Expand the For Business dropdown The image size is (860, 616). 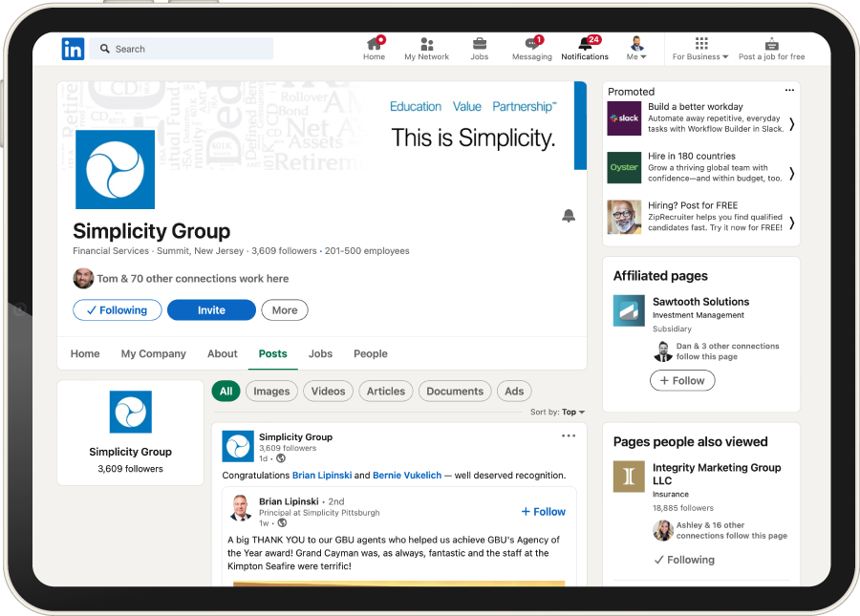(700, 56)
